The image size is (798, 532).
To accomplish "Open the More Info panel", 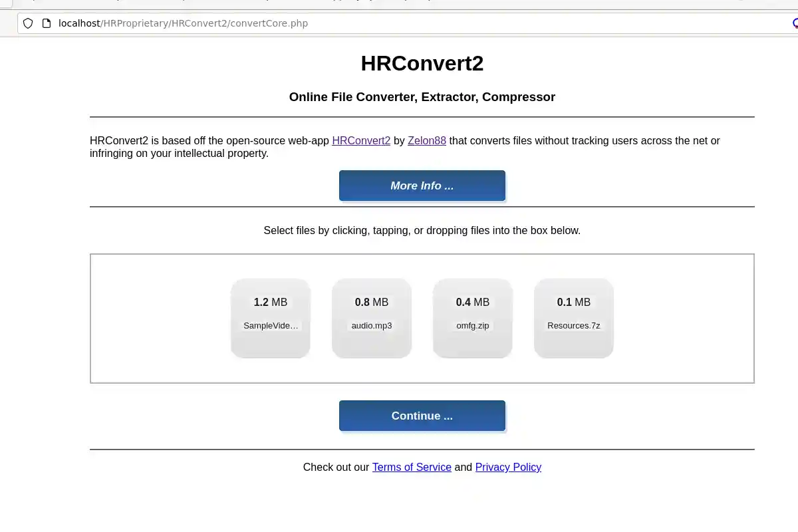I will click(422, 186).
